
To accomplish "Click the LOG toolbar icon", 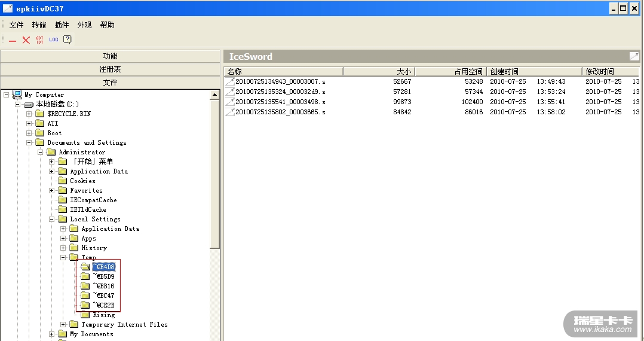I will coord(54,40).
